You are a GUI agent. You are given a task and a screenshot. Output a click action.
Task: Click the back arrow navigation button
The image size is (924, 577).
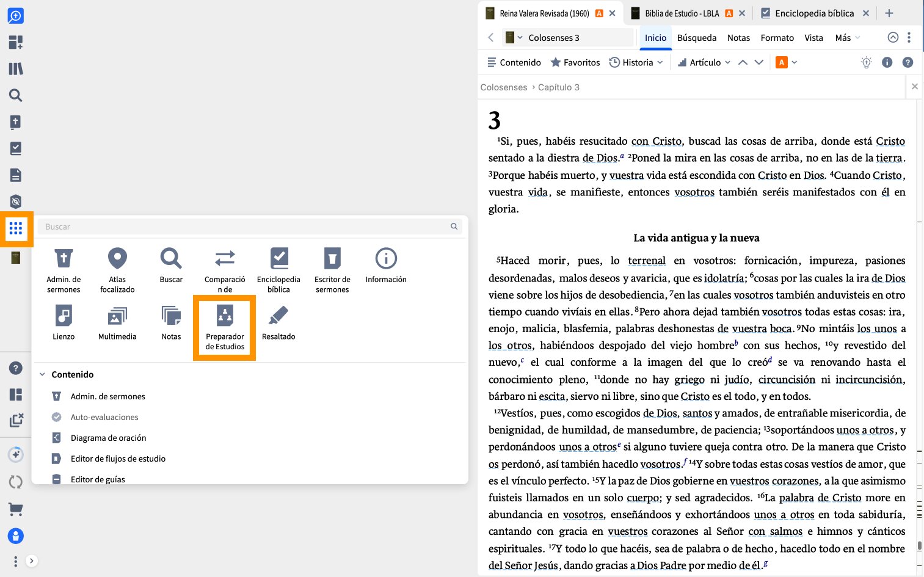coord(490,38)
